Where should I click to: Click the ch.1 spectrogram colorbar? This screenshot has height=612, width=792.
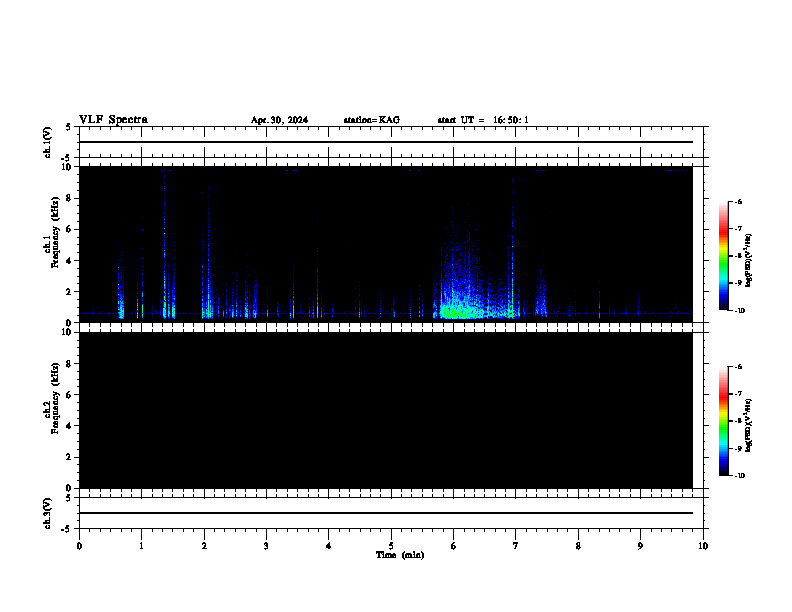click(723, 256)
